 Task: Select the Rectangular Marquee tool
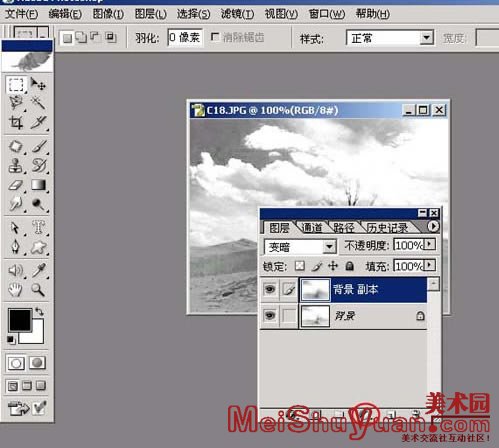[x=16, y=85]
